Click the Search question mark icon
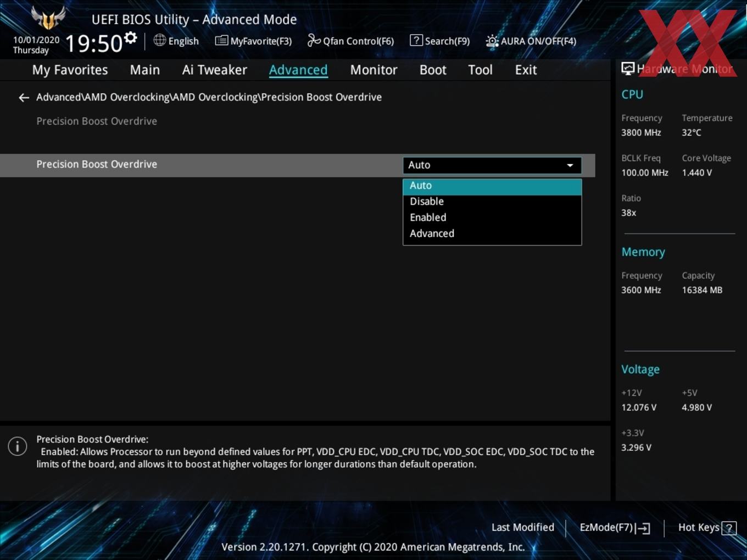The width and height of the screenshot is (747, 560). (x=416, y=40)
